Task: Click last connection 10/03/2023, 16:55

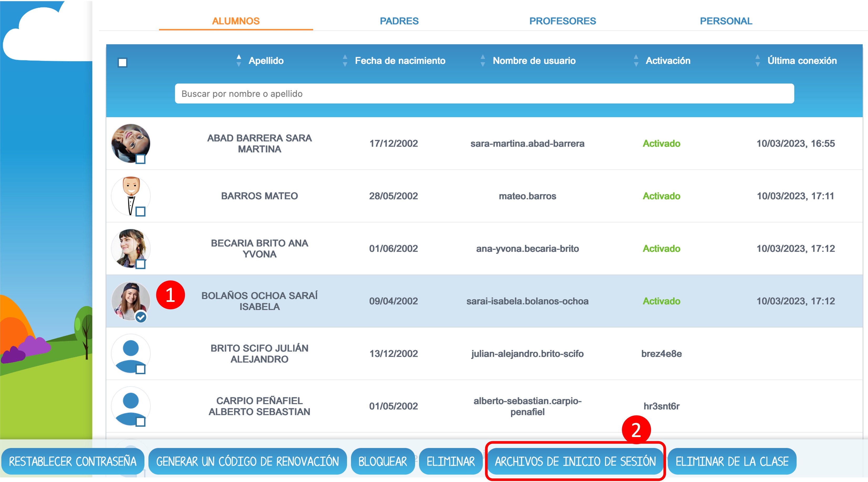Action: [x=795, y=143]
